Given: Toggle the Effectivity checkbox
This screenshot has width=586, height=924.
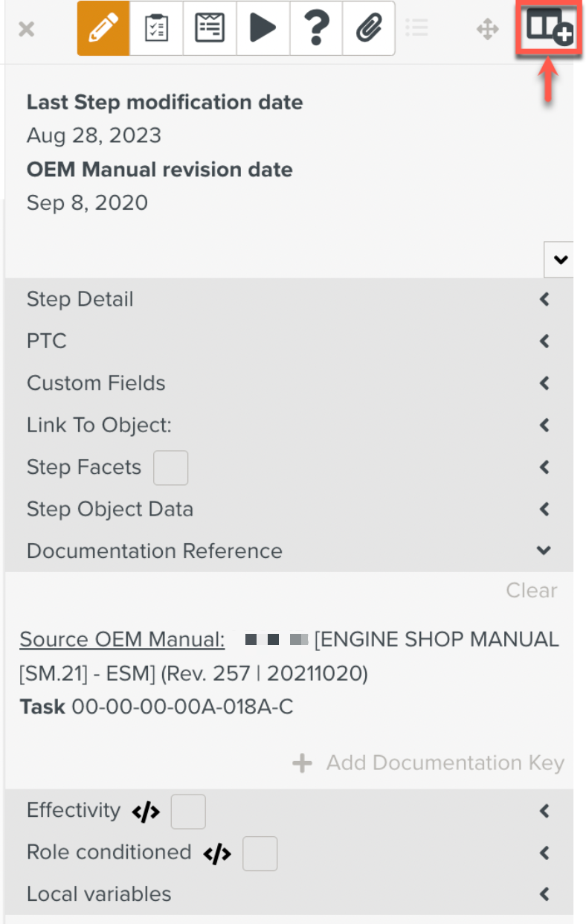Looking at the screenshot, I should pos(188,812).
